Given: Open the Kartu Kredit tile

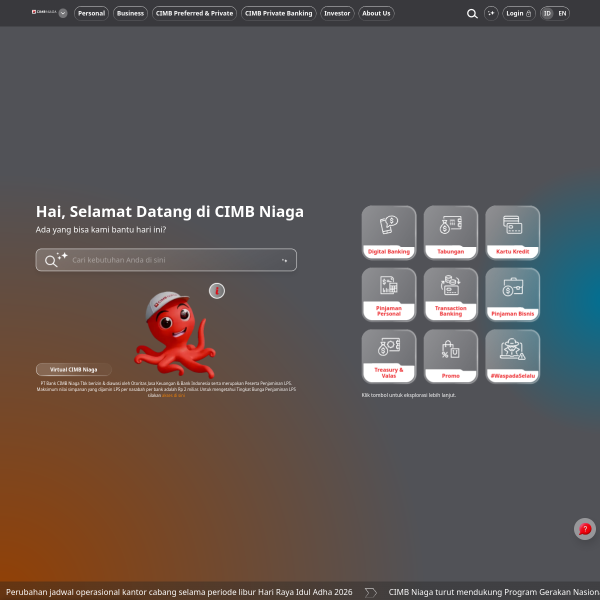Looking at the screenshot, I should pos(513,233).
